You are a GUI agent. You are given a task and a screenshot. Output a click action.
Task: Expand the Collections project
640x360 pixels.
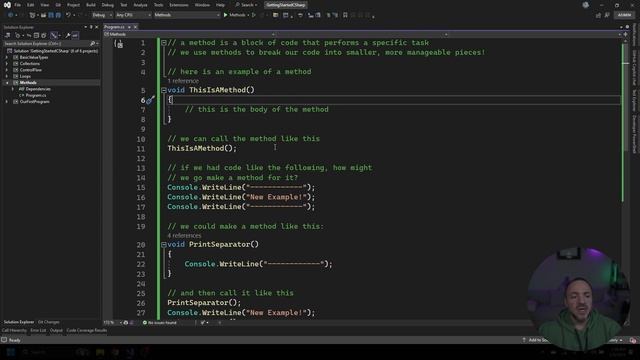tap(7, 64)
